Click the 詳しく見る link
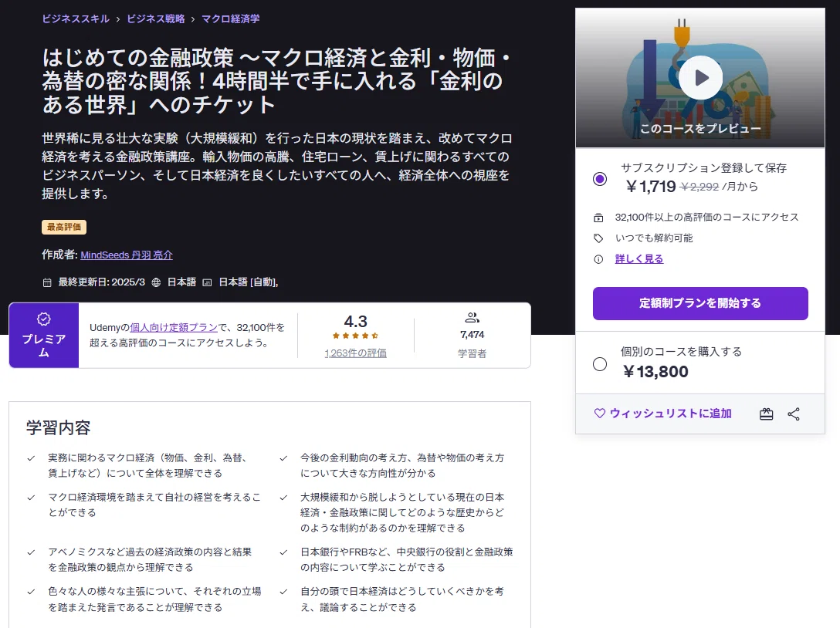The height and width of the screenshot is (628, 840). 639,259
